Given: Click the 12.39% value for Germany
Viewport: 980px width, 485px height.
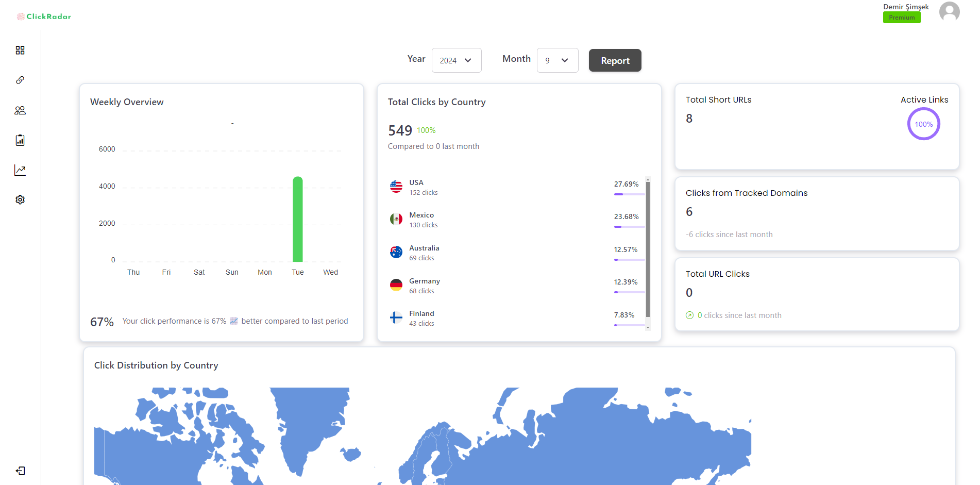Looking at the screenshot, I should 626,282.
